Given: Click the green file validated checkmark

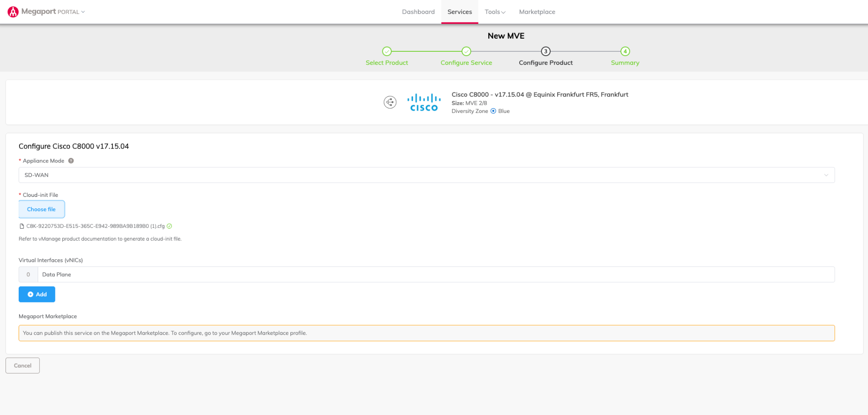Looking at the screenshot, I should [169, 226].
